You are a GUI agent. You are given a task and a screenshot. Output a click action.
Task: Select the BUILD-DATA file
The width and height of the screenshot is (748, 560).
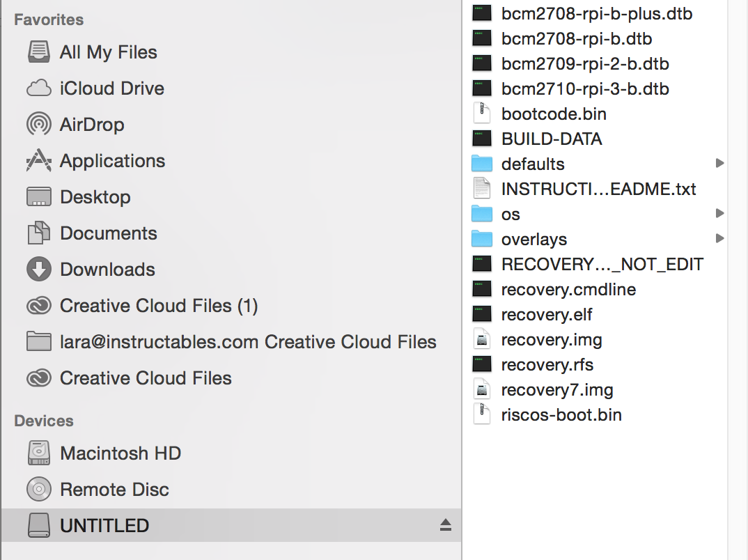point(551,139)
